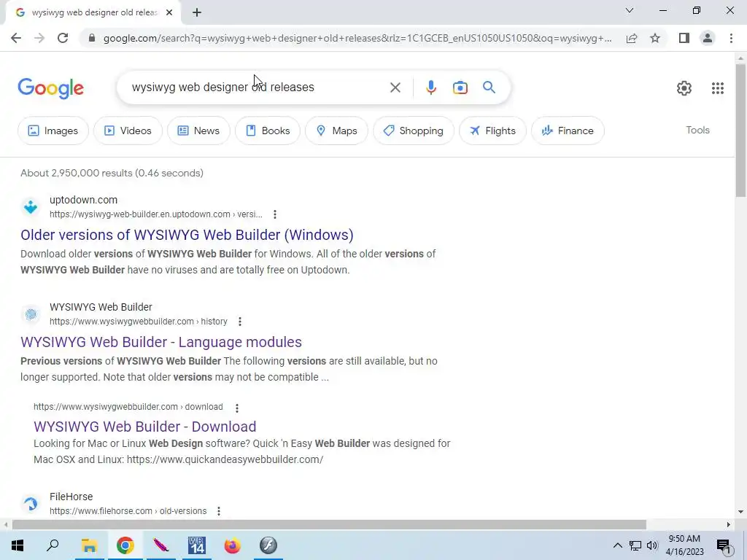The image size is (747, 560).
Task: Click the WYSIWYG Web Builder site favicon
Action: coord(31,314)
